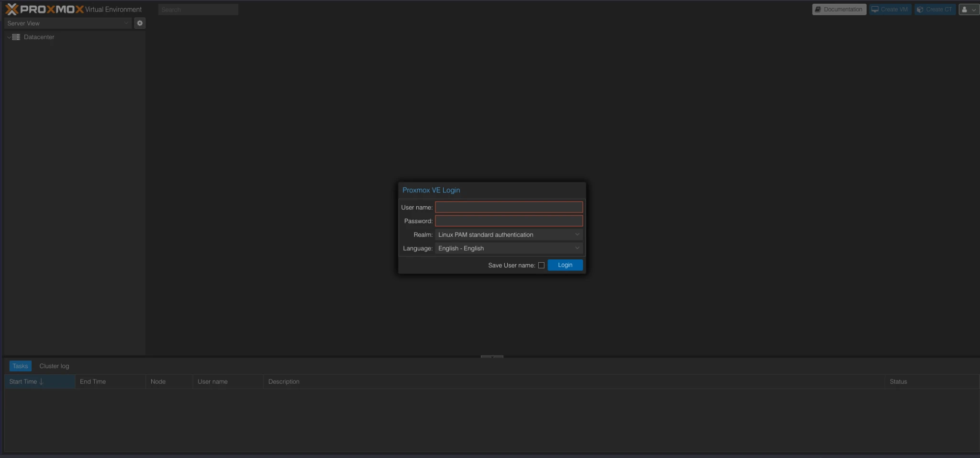Click the Search box in header
The height and width of the screenshot is (458, 980).
[198, 10]
